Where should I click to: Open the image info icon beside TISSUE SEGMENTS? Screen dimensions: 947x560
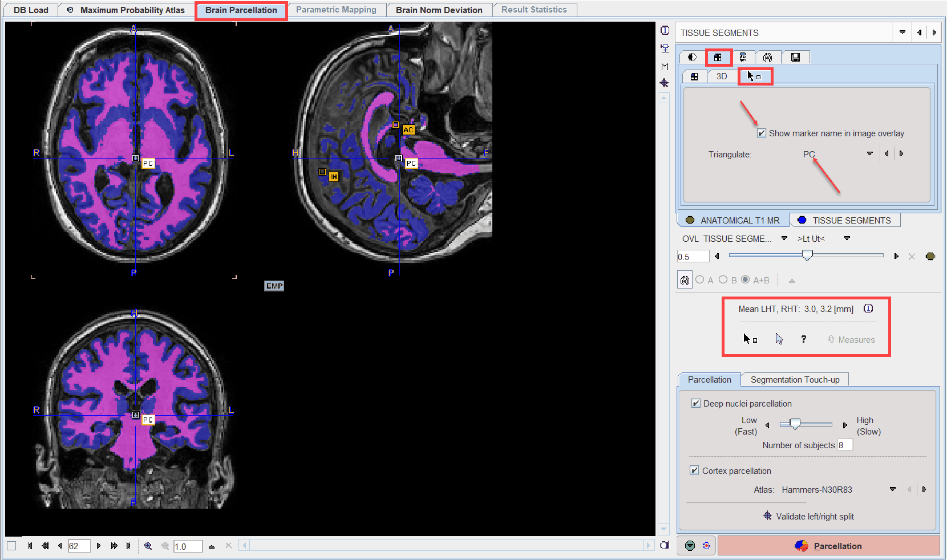[665, 30]
